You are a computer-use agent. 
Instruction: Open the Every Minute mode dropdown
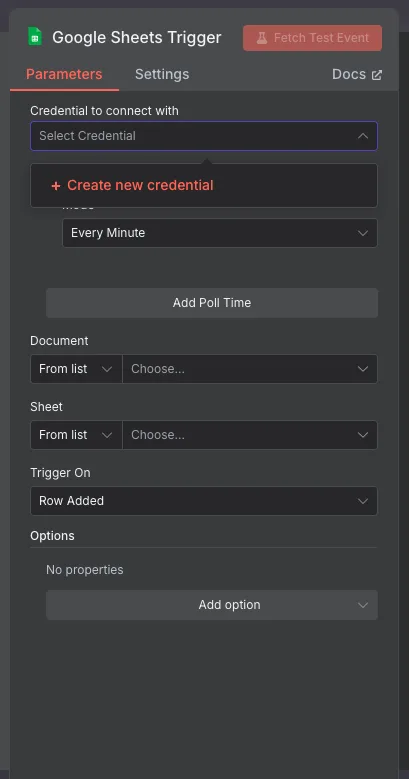[x=220, y=233]
